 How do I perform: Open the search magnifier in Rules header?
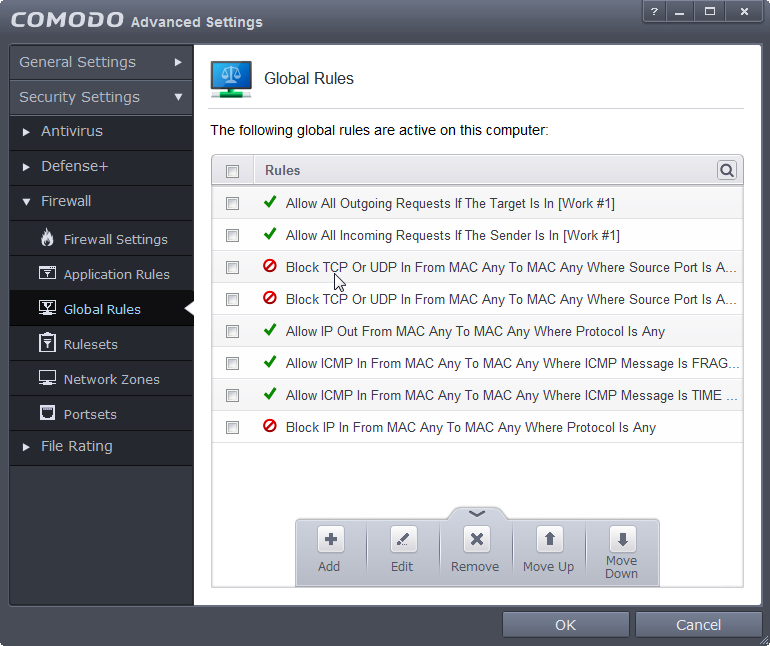[x=727, y=171]
